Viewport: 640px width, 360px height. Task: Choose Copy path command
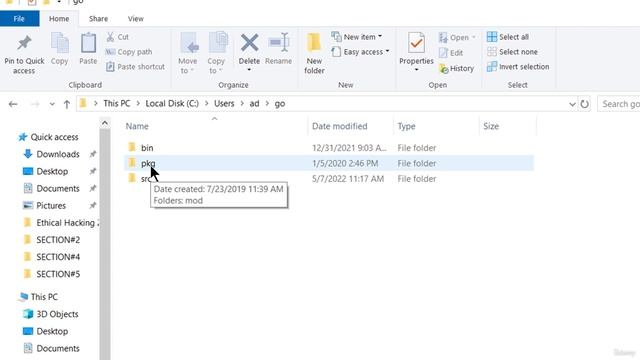(129, 52)
